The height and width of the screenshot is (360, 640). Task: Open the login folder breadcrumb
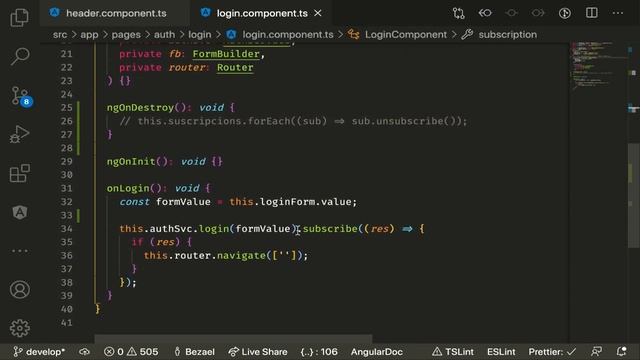200,35
